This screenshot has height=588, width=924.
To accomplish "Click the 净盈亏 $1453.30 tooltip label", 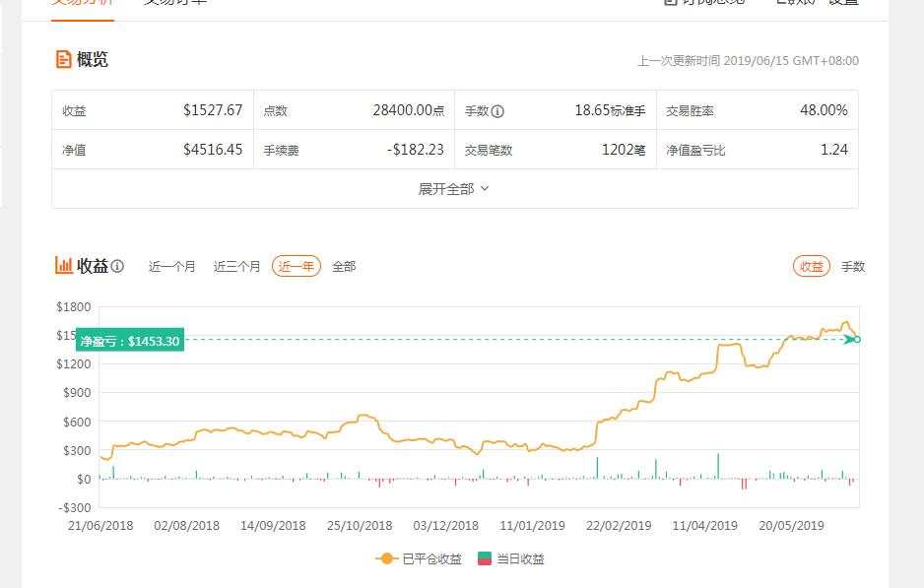I will pyautogui.click(x=130, y=341).
